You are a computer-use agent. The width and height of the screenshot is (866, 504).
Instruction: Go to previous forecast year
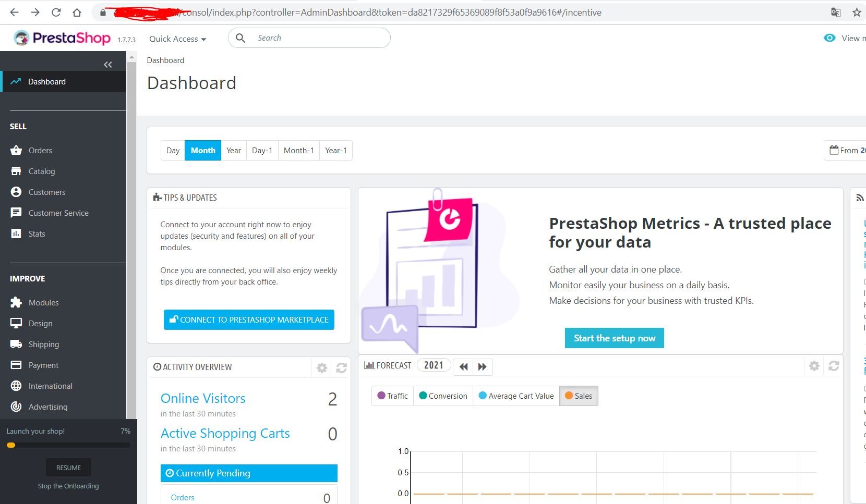click(463, 366)
